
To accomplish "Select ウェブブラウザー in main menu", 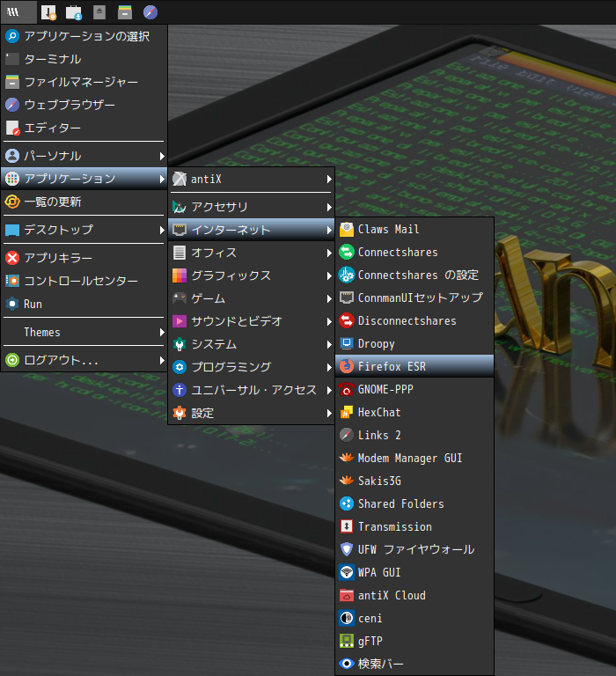I will click(x=84, y=105).
